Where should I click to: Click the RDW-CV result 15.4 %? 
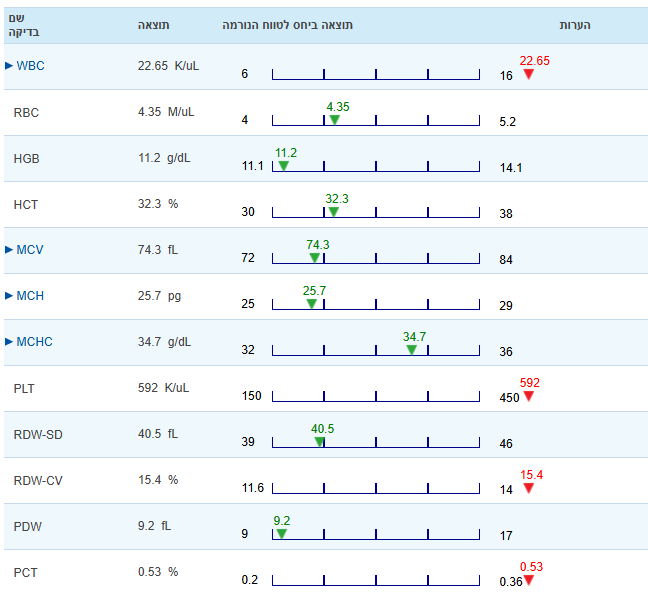coord(158,480)
